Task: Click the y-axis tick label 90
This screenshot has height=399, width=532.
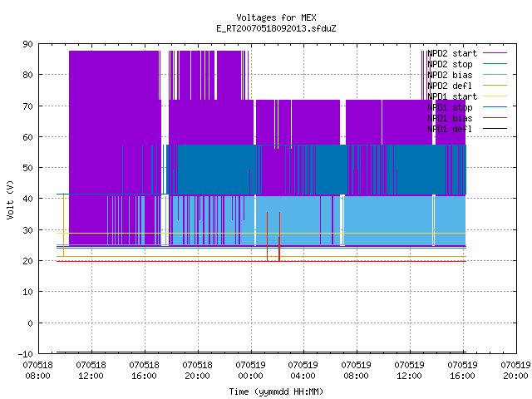Action: point(27,44)
